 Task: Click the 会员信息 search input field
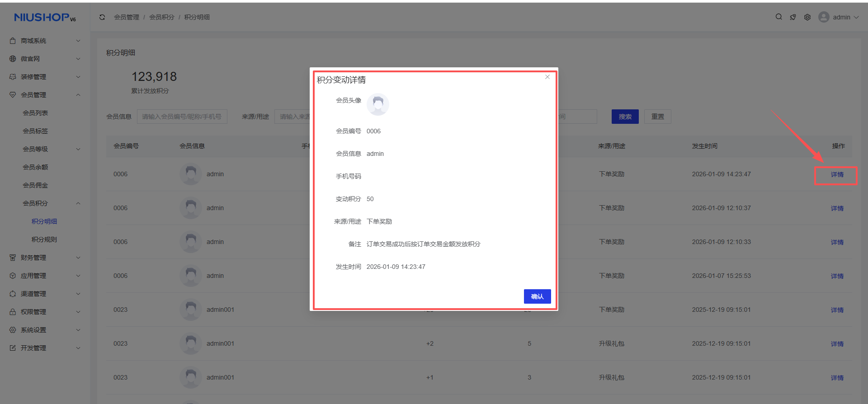point(182,117)
